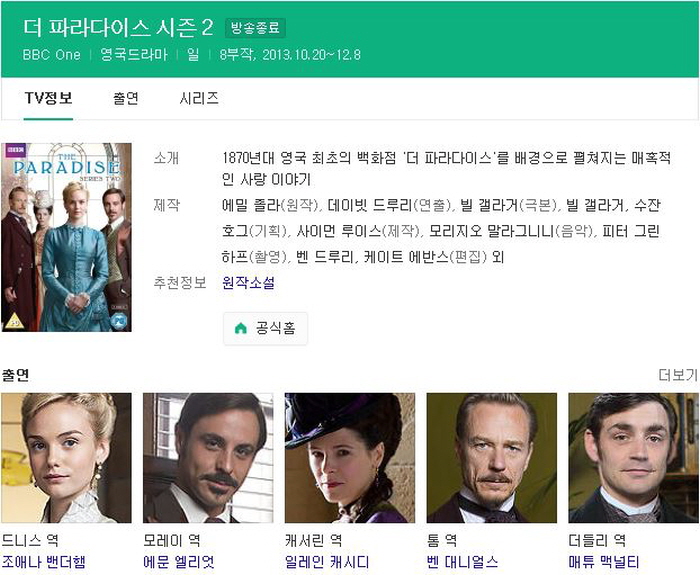Click the photo of 모레이 역 actor
The image size is (700, 575).
[208, 458]
